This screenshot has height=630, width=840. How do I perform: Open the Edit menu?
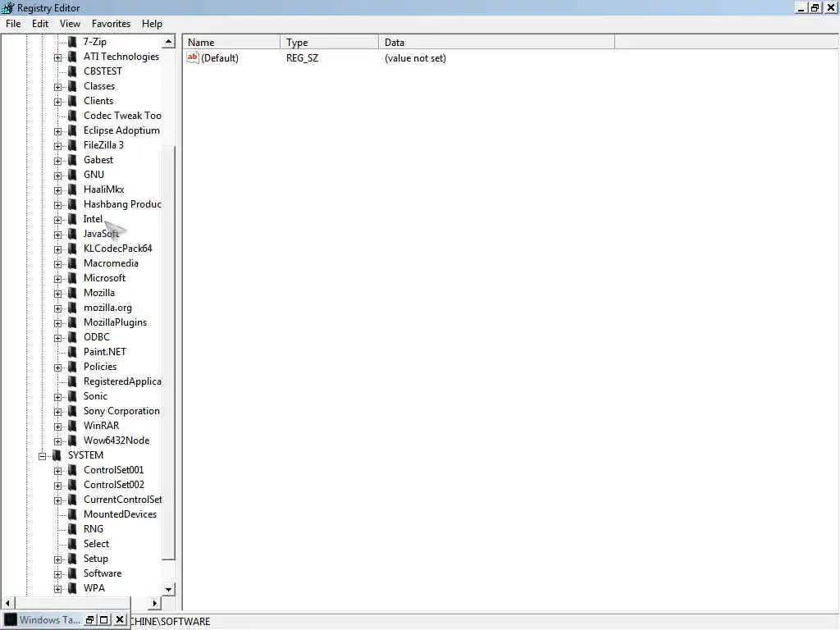click(x=40, y=24)
